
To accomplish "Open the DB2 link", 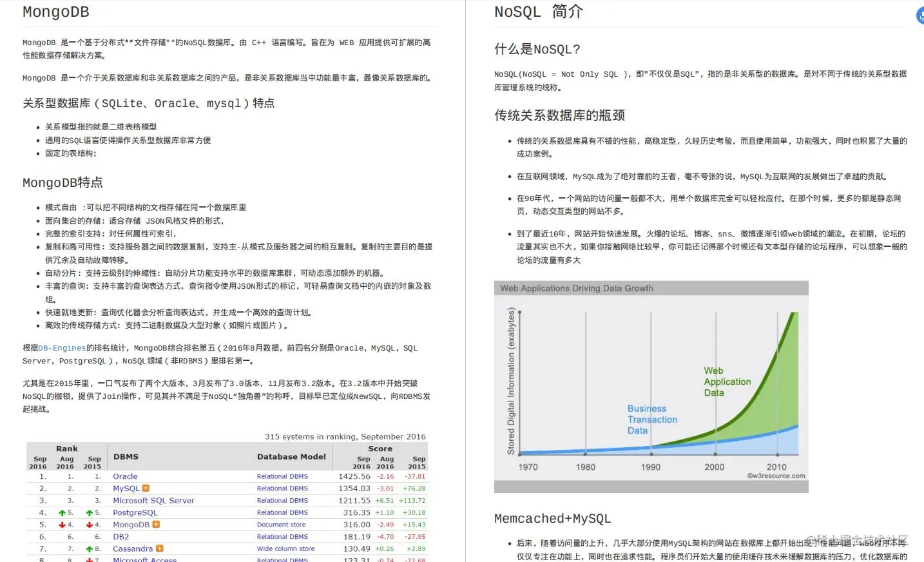I will coord(120,536).
